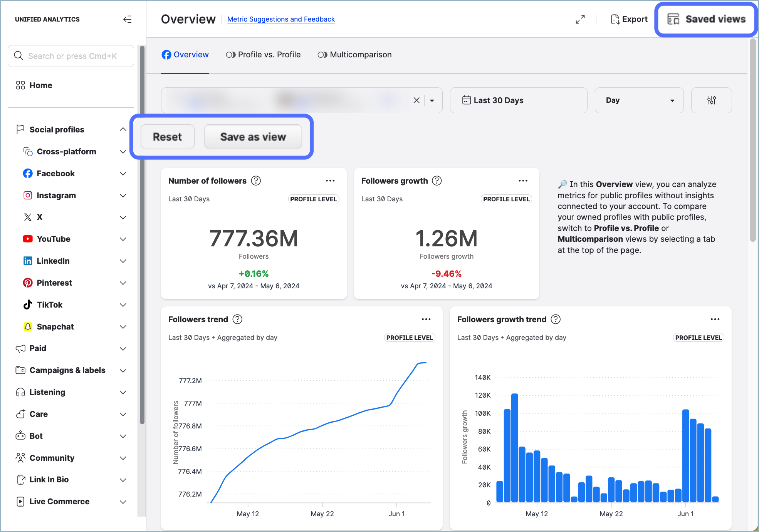Viewport: 759px width, 532px height.
Task: Click help icon beside Followers growth trend
Action: point(556,319)
